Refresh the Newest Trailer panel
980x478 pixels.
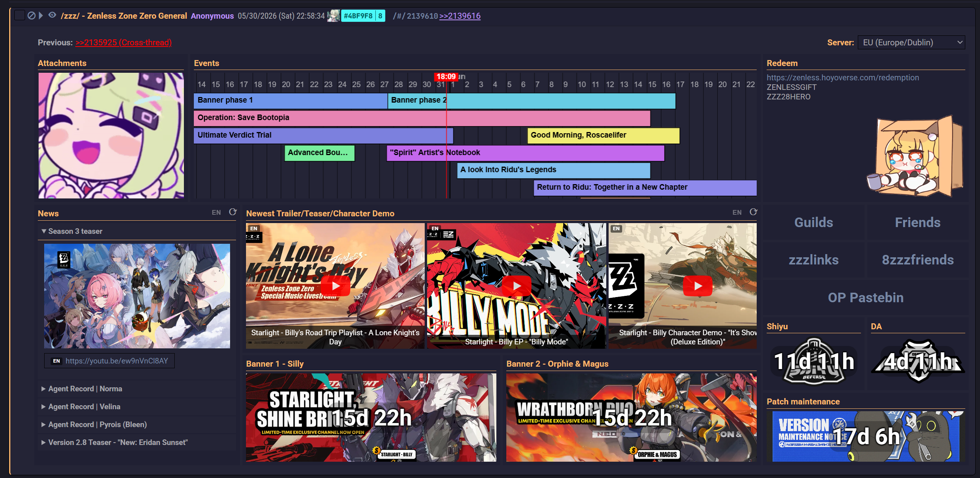click(x=754, y=212)
